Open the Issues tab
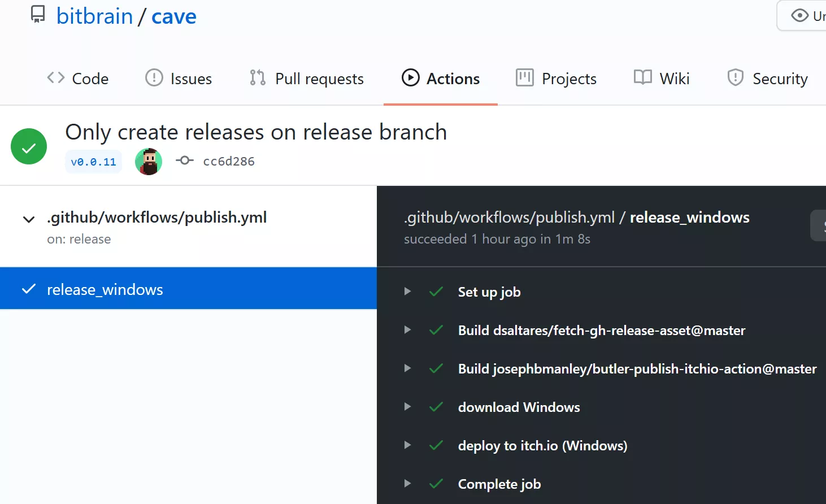The height and width of the screenshot is (504, 826). pyautogui.click(x=179, y=79)
